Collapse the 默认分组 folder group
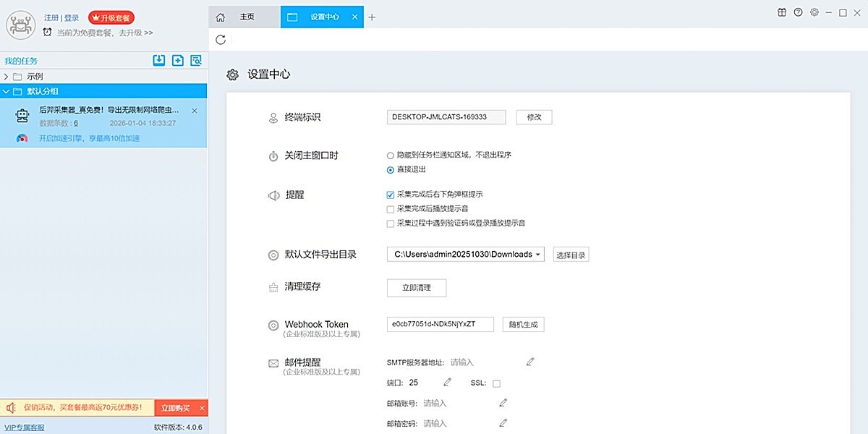This screenshot has width=868, height=434. pyautogui.click(x=7, y=91)
